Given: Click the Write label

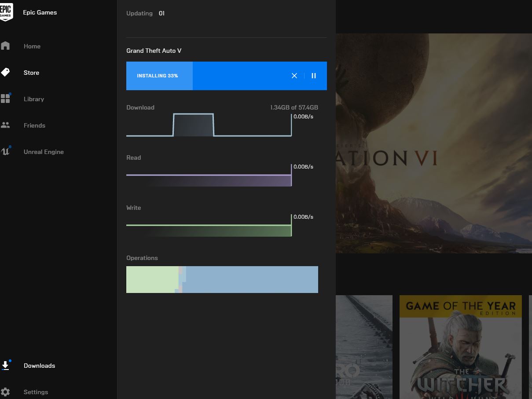Looking at the screenshot, I should [x=133, y=208].
